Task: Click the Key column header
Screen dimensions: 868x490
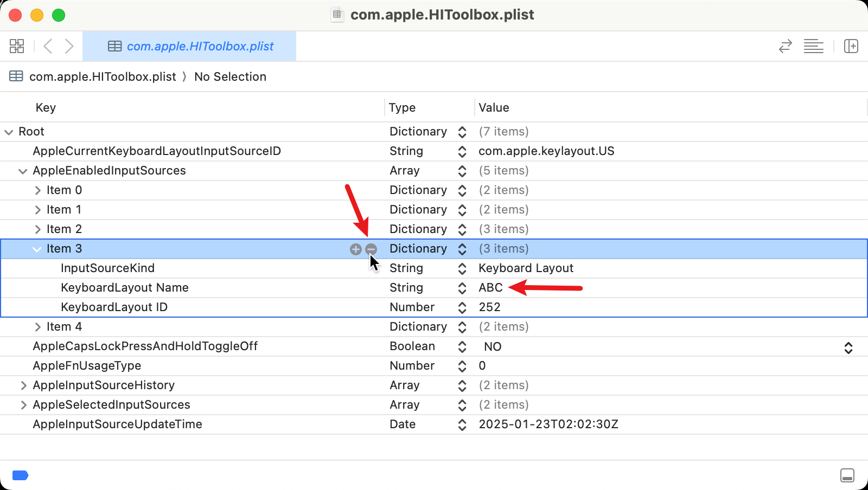Action: [x=46, y=107]
